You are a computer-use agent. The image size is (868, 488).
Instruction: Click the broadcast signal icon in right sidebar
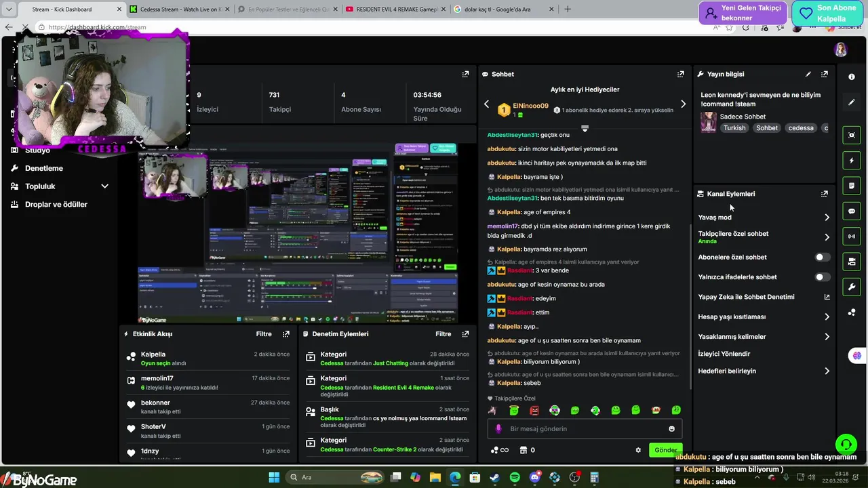pos(852,237)
